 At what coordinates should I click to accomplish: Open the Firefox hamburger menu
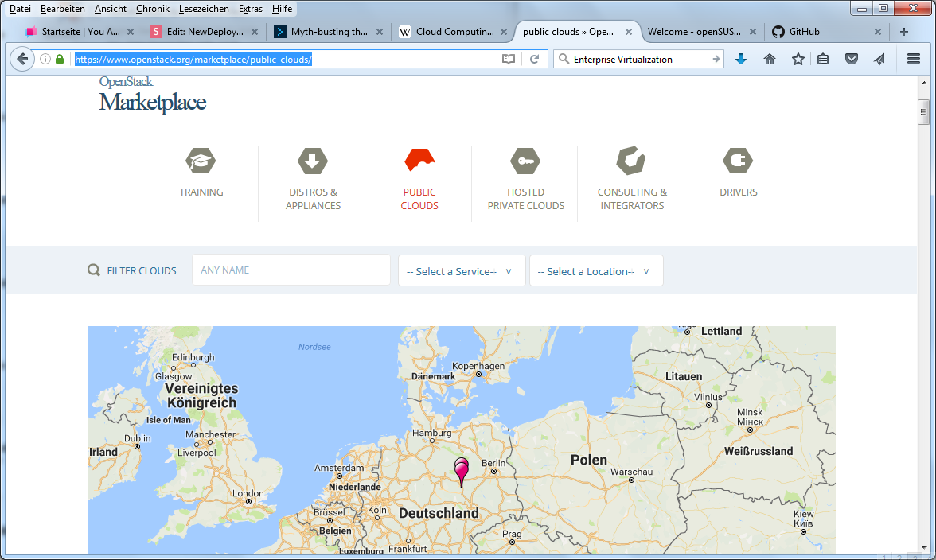pos(914,58)
